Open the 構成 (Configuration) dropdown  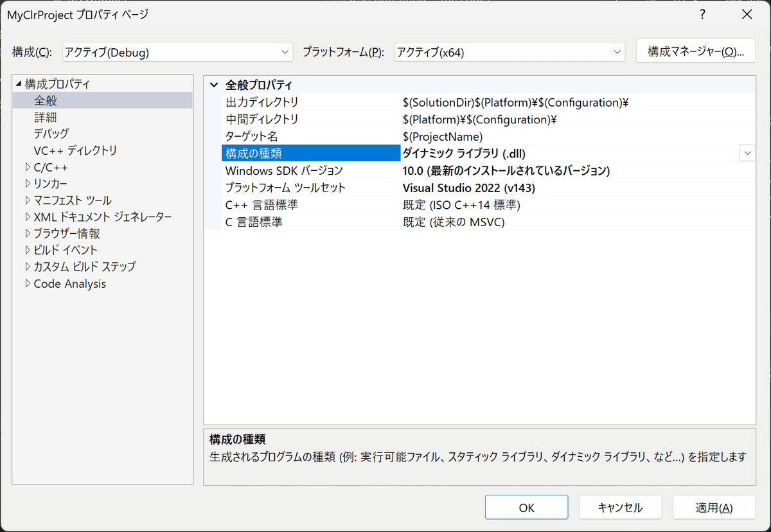tap(285, 51)
